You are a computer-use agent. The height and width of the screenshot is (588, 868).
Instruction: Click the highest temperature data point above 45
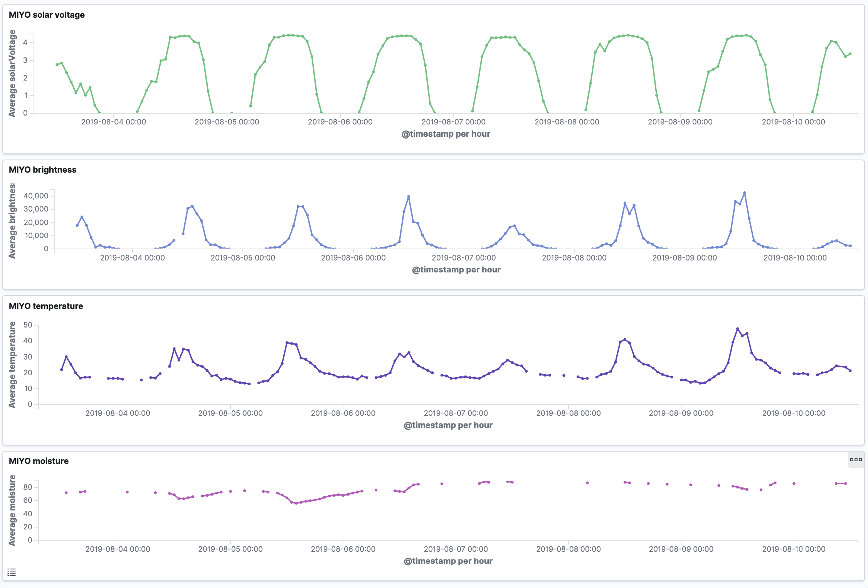pos(737,329)
